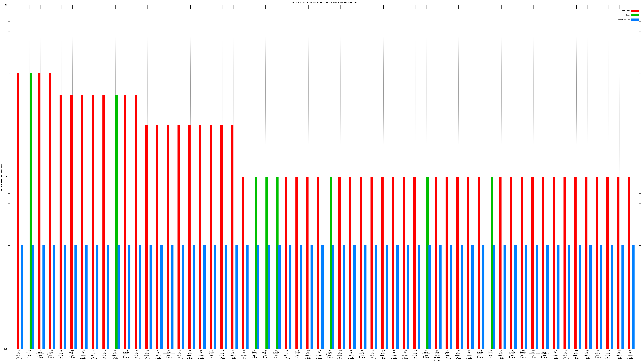Click the Y-axis label Message Count or Spam Score
Image resolution: width=644 pixels, height=362 pixels.
pos(1,177)
